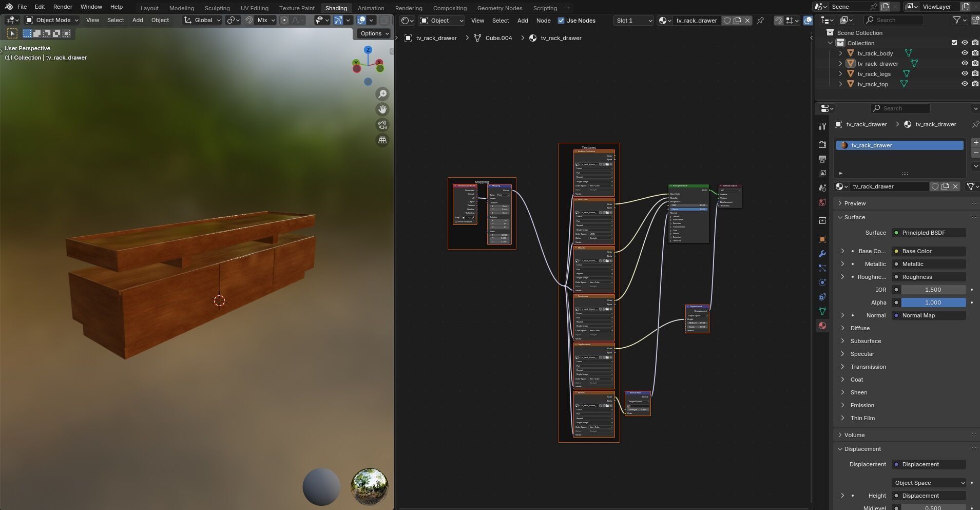Open the Object Mode dropdown

[x=52, y=20]
